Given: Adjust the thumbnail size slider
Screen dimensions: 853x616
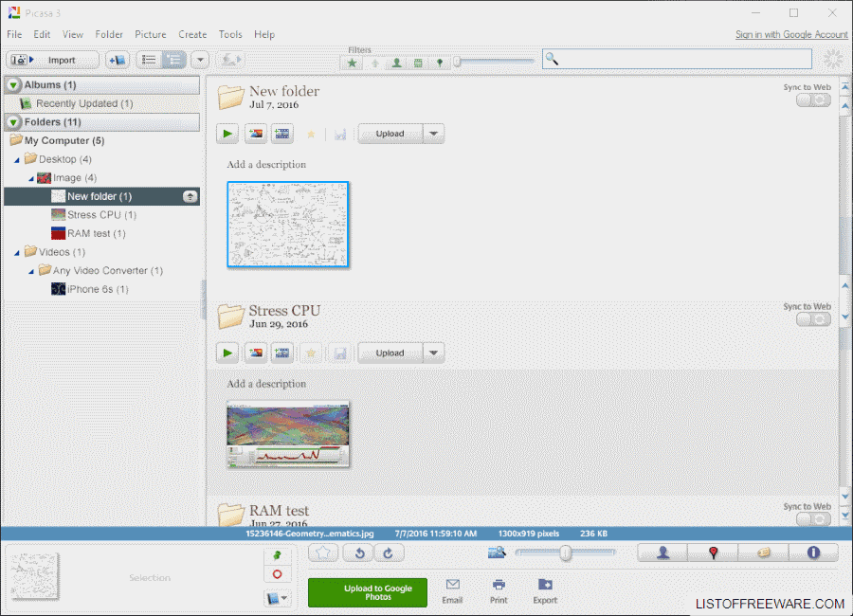Looking at the screenshot, I should tap(565, 553).
